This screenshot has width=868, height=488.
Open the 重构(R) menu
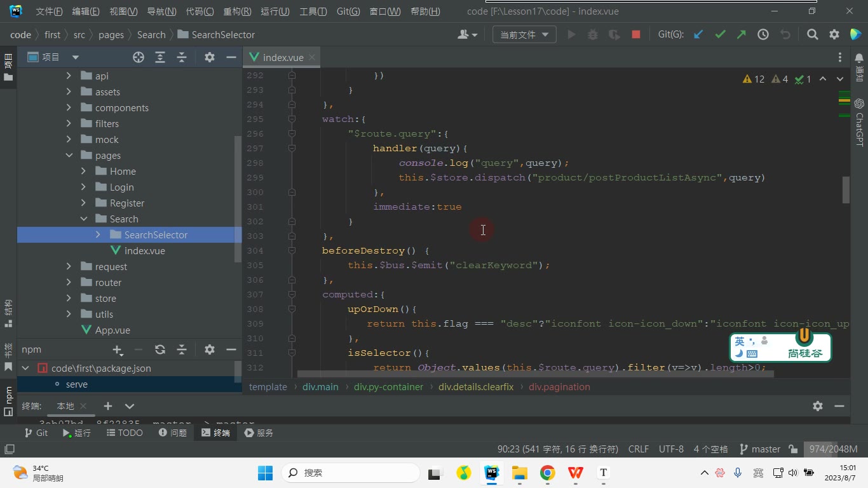pos(237,11)
